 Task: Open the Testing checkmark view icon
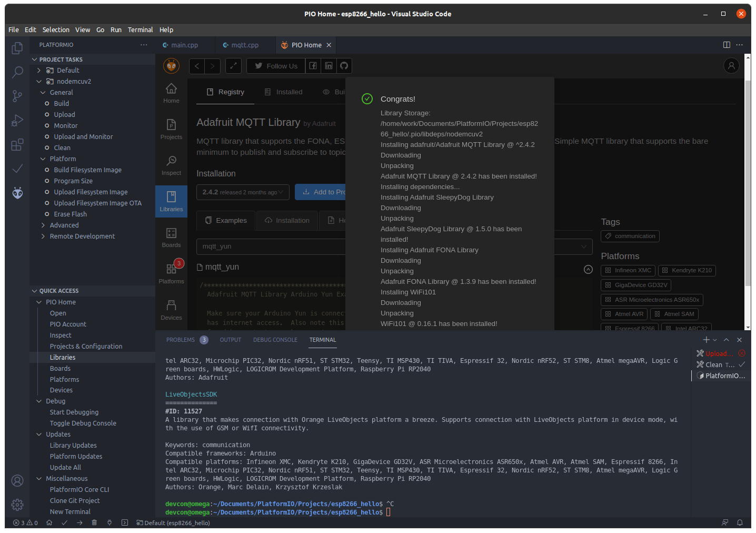17,169
